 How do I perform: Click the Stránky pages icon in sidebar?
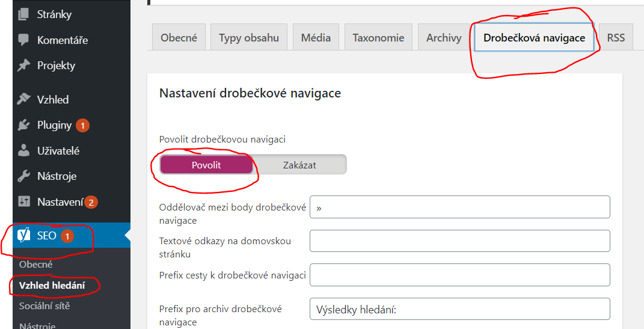(x=24, y=14)
